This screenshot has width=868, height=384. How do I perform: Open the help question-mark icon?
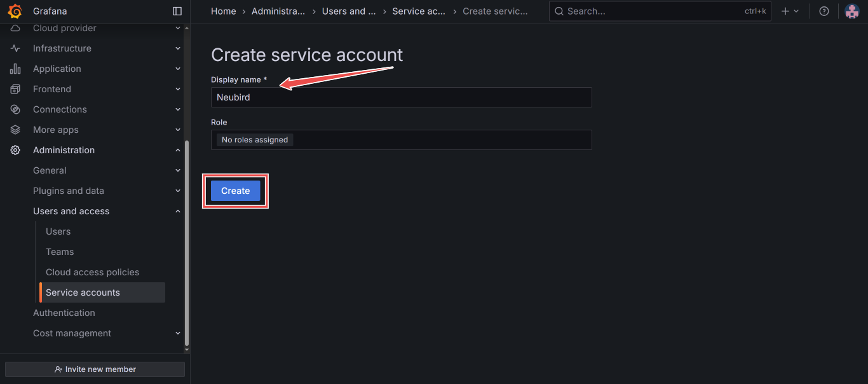(824, 11)
